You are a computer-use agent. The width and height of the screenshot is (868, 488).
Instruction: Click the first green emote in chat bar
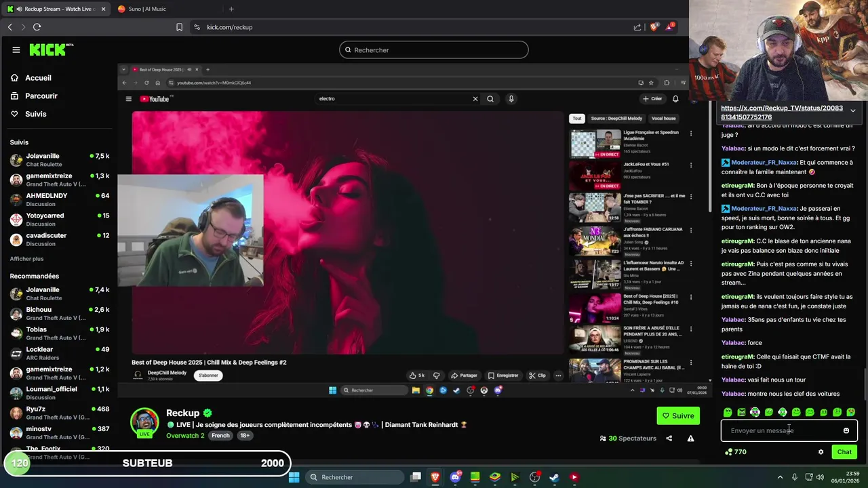728,412
